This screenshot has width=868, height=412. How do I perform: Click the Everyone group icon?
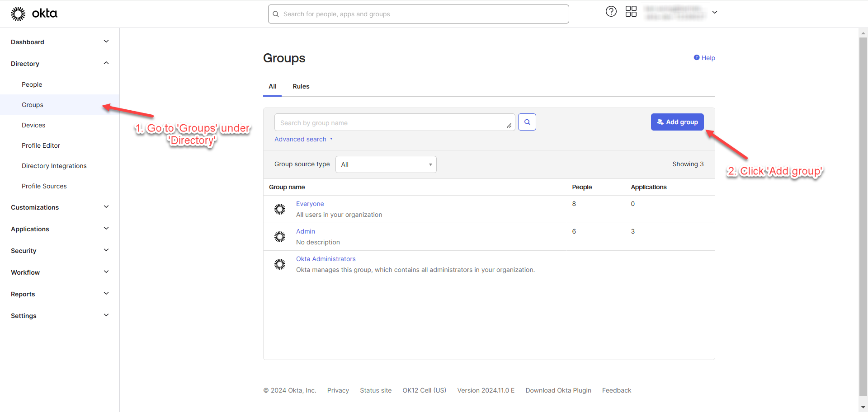(280, 209)
